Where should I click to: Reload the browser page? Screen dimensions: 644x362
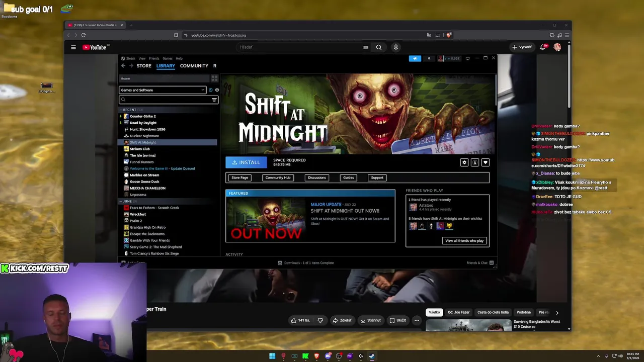point(84,35)
